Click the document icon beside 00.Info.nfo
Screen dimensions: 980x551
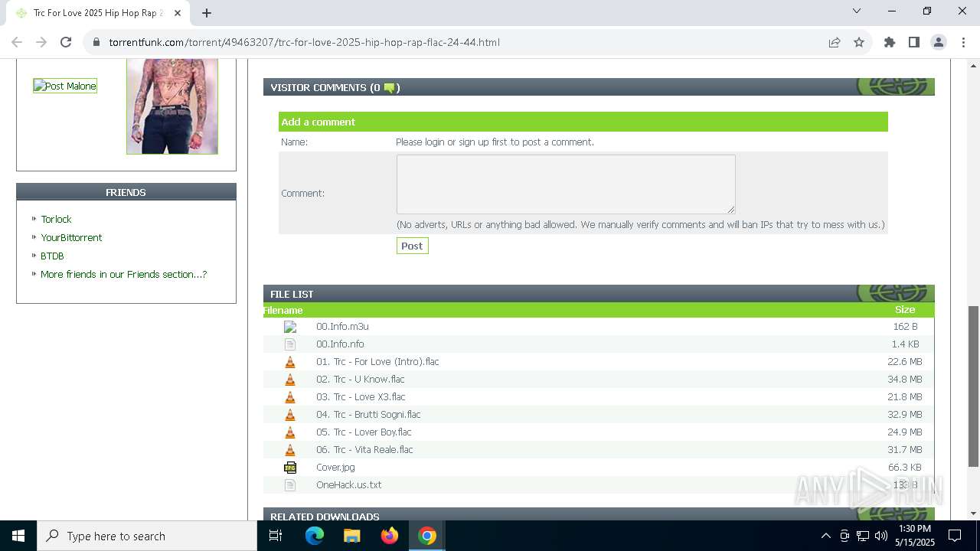[290, 344]
